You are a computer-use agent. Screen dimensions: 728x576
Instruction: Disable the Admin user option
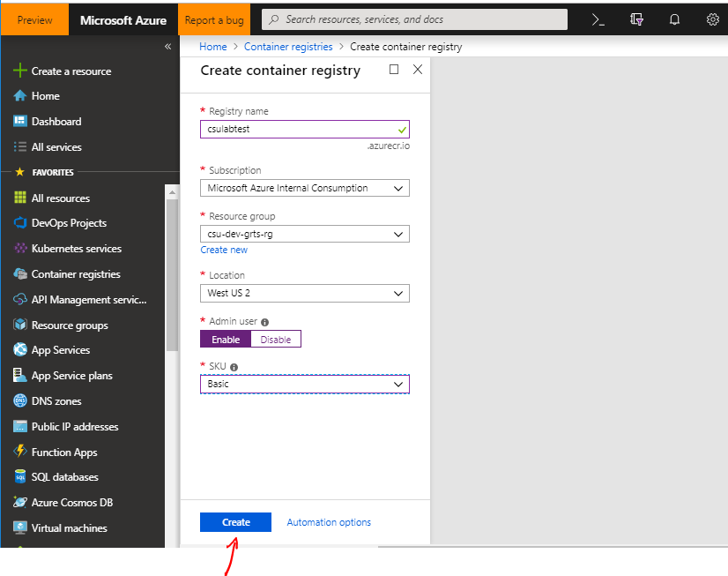[x=276, y=339]
